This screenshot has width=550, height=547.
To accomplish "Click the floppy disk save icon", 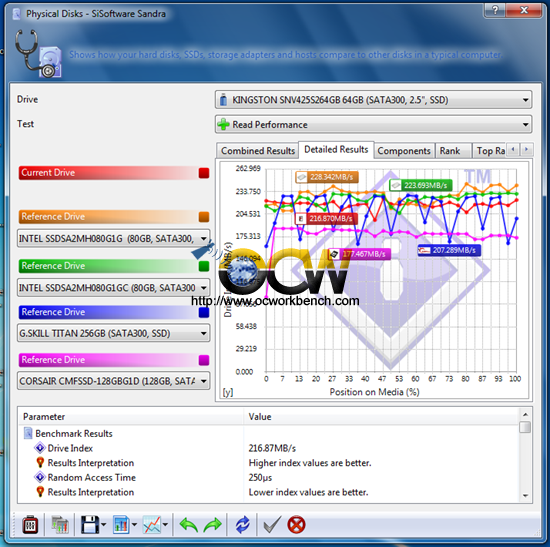I will pos(90,525).
